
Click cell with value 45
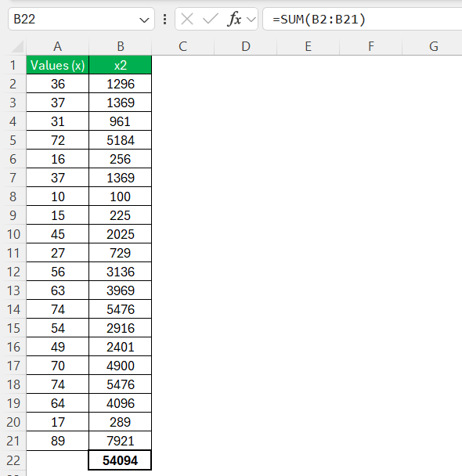click(x=58, y=234)
